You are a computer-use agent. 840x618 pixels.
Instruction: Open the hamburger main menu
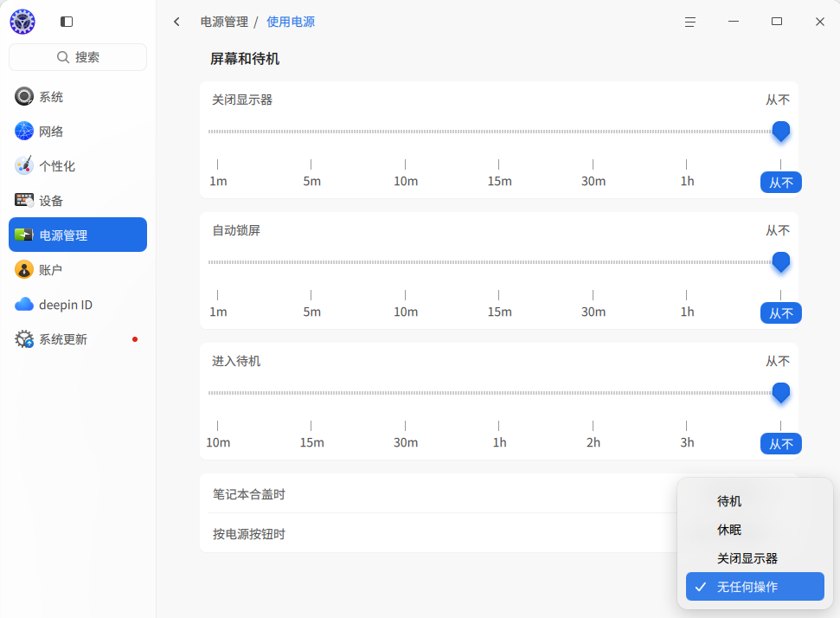pyautogui.click(x=690, y=22)
